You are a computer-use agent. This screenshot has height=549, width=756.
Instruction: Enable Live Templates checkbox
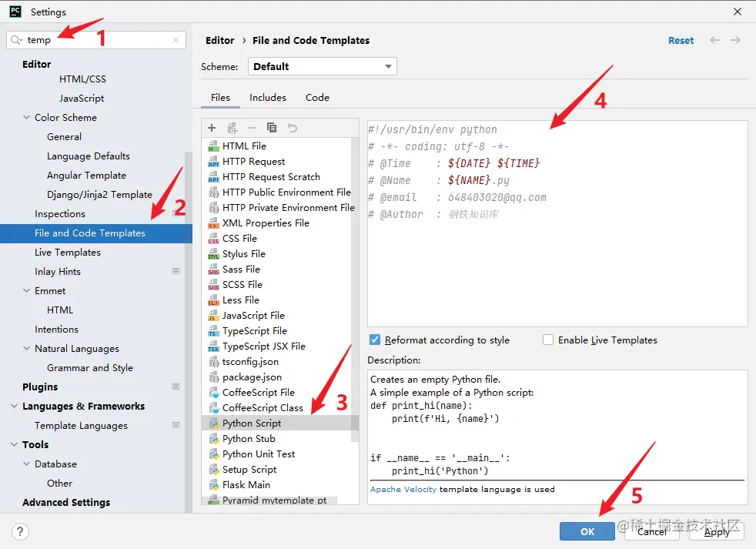[x=547, y=340]
